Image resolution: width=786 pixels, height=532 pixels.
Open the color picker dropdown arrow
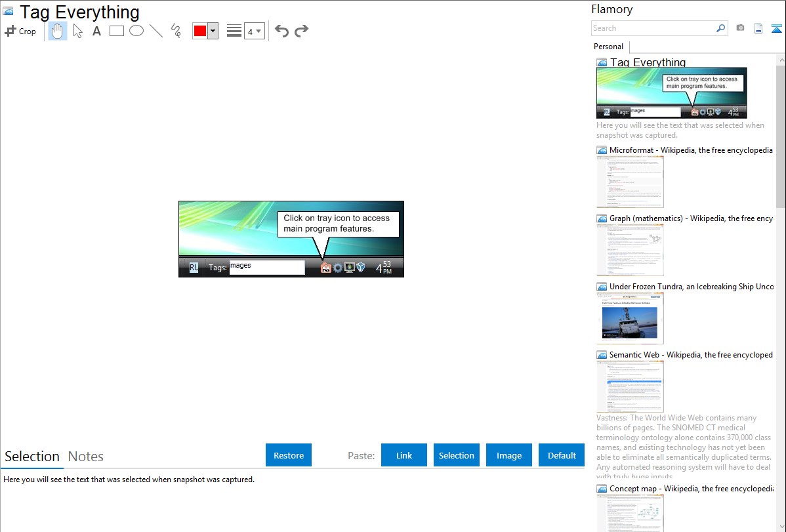[x=213, y=31]
